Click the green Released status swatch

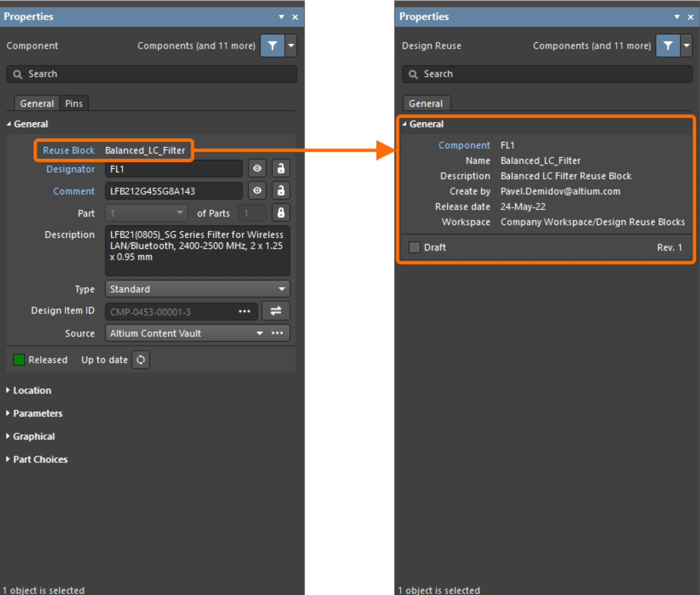click(x=19, y=360)
